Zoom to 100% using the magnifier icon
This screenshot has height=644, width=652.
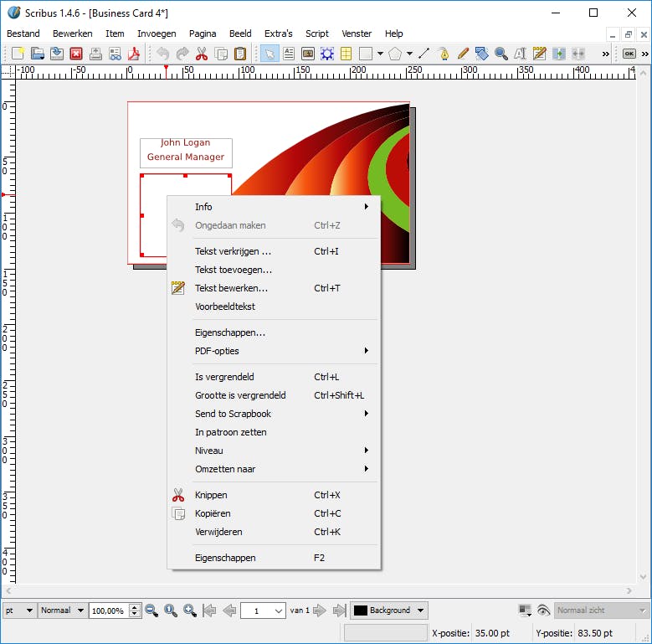click(x=171, y=611)
